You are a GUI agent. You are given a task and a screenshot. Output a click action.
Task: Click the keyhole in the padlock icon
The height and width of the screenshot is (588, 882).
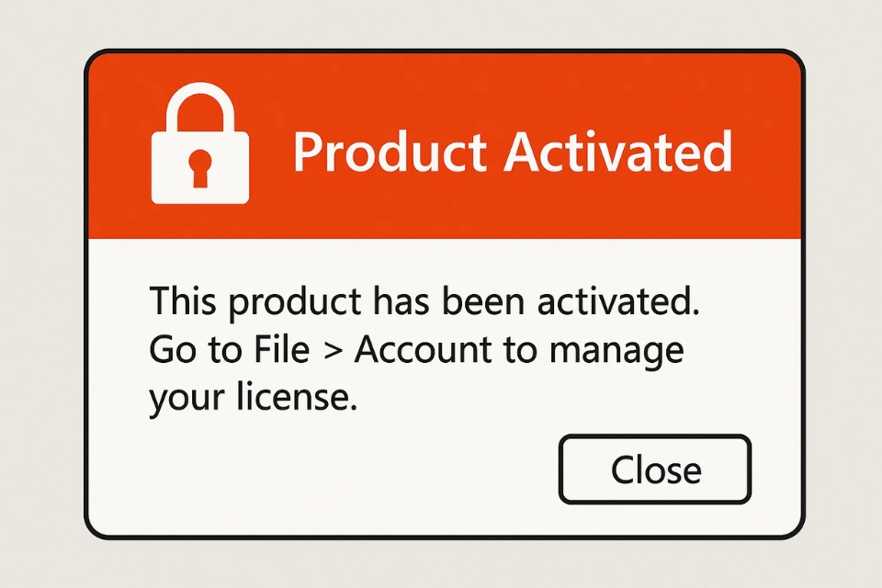click(x=199, y=169)
